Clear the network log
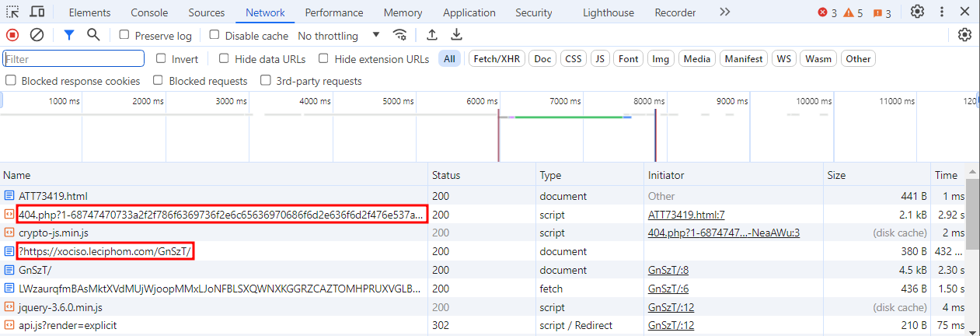Screen dimensions: 980x336 [37, 35]
